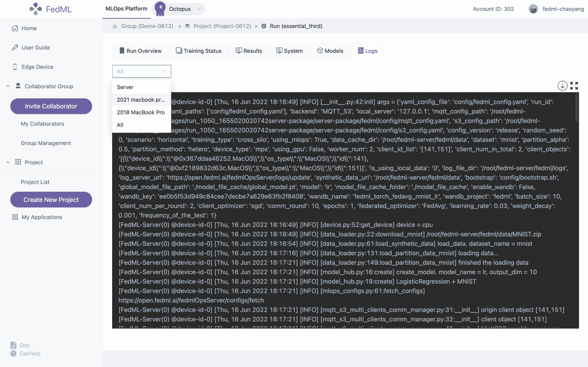Click the Run breadcrumb chip icon
The height and width of the screenshot is (367, 588).
(264, 26)
